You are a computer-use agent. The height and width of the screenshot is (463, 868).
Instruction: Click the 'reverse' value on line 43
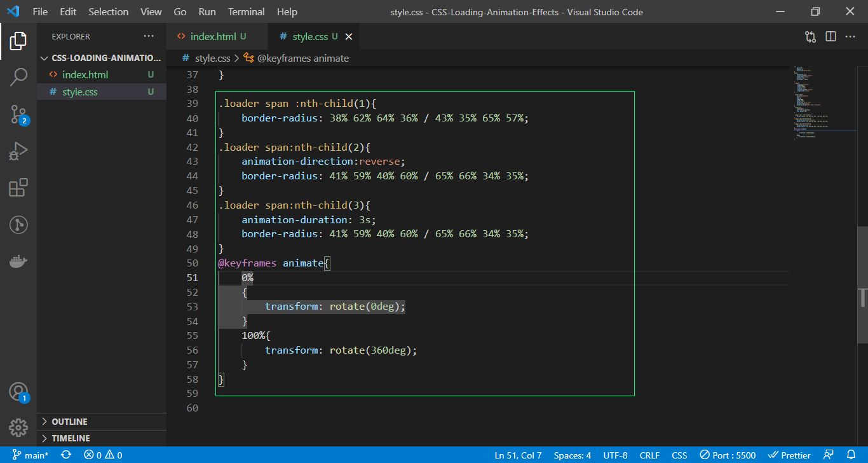pyautogui.click(x=379, y=161)
